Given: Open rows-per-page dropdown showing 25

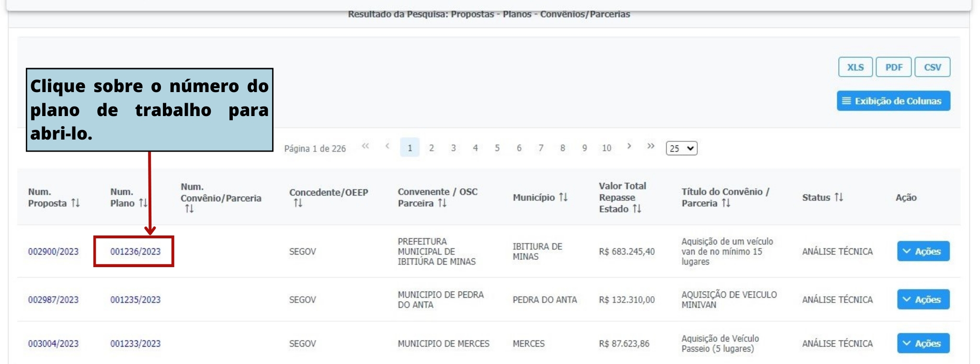Looking at the screenshot, I should (681, 148).
